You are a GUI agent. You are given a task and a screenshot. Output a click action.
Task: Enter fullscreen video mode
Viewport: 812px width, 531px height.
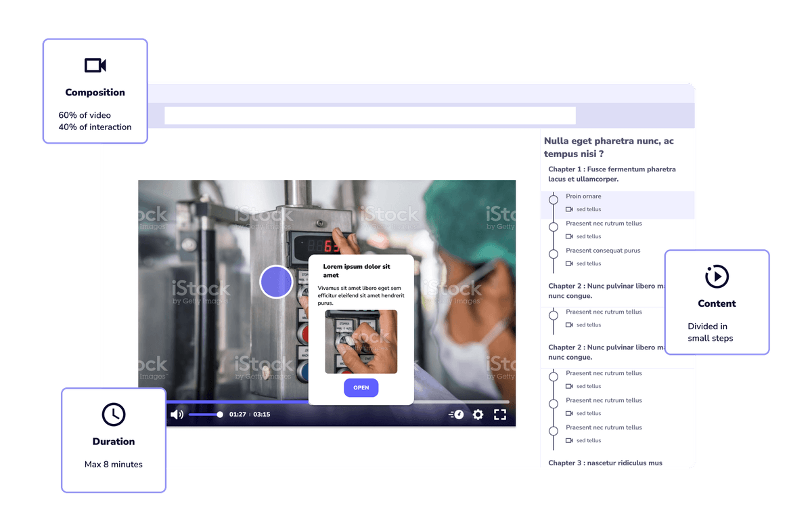point(500,415)
